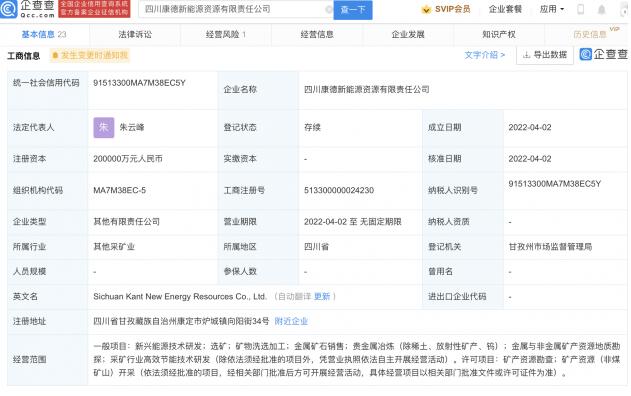
Task: Select the company name 四川康德新能源资源有限责任公司 cell
Action: pos(367,89)
